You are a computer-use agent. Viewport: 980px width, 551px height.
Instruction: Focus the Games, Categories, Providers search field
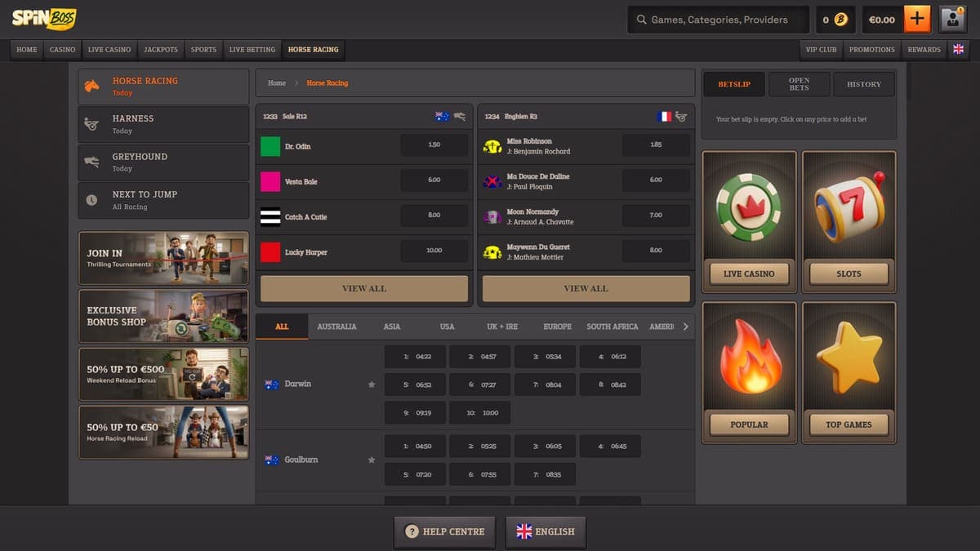pos(719,20)
